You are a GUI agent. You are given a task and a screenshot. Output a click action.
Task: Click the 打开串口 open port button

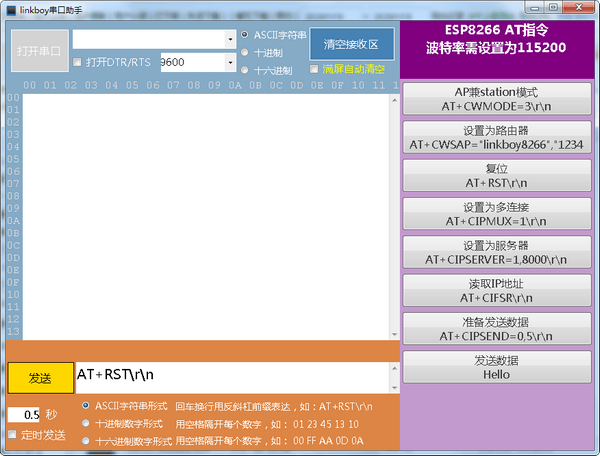[x=40, y=50]
